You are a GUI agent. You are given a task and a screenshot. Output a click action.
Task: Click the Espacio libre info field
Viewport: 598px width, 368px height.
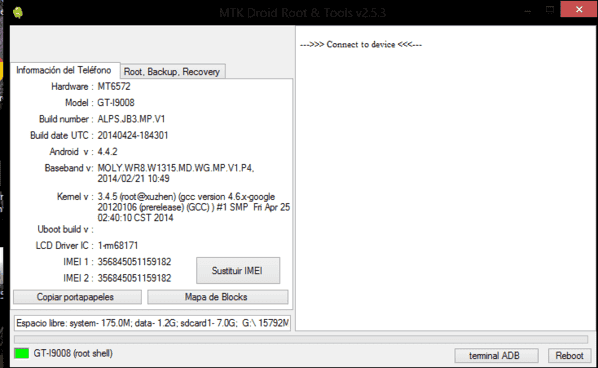(153, 323)
